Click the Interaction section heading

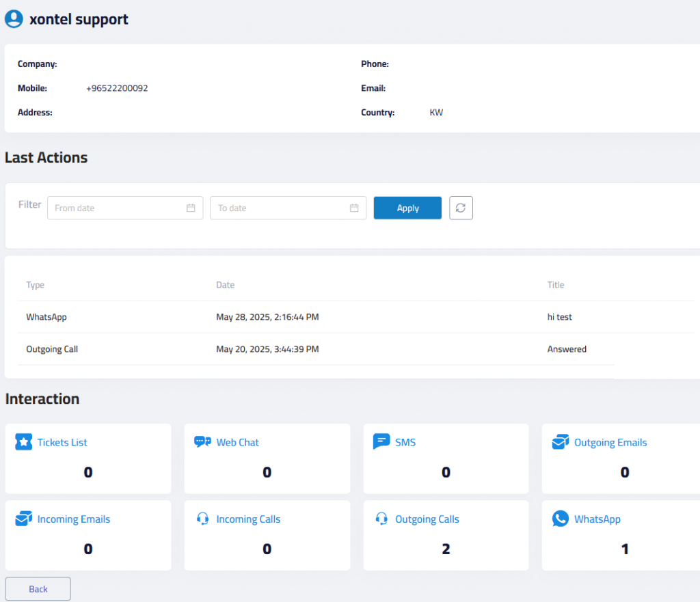42,398
